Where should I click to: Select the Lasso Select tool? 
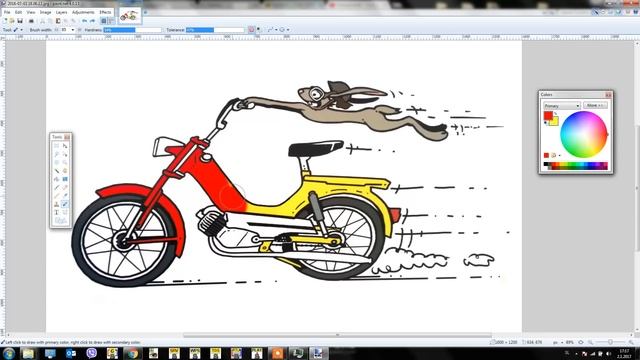click(x=57, y=154)
